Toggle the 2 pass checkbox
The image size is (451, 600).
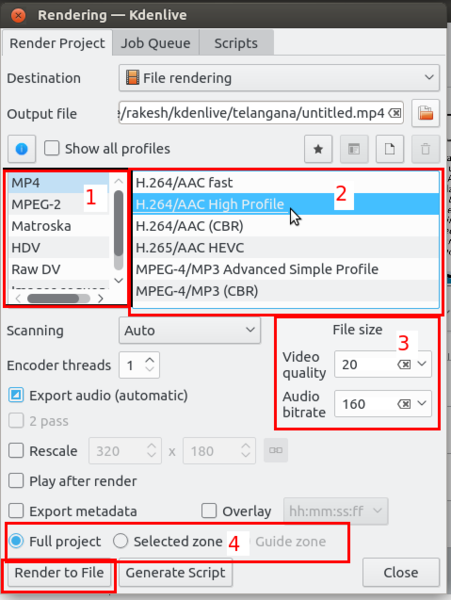point(16,421)
